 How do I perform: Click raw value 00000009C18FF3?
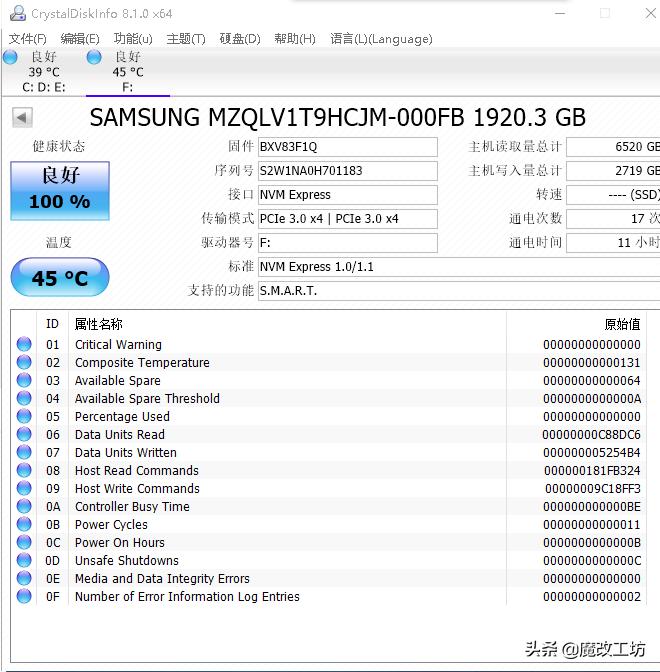pos(593,489)
